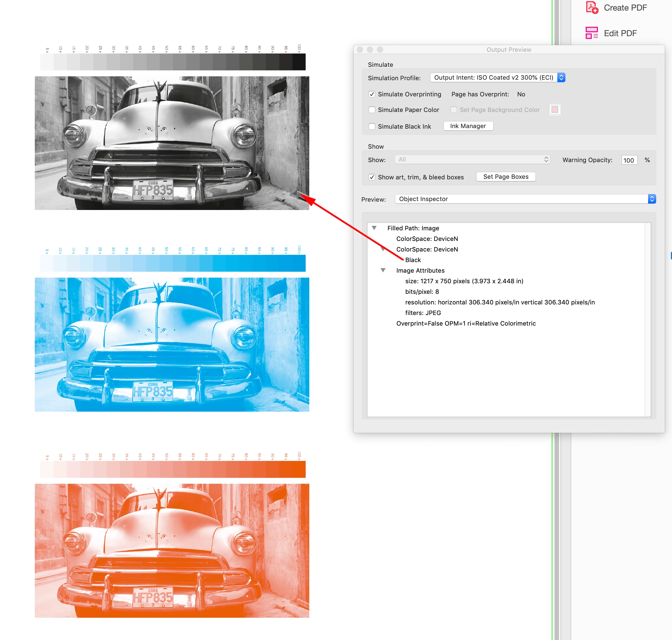The image size is (672, 640).
Task: Collapse the Image Attributes disclosure triangle
Action: [x=383, y=270]
